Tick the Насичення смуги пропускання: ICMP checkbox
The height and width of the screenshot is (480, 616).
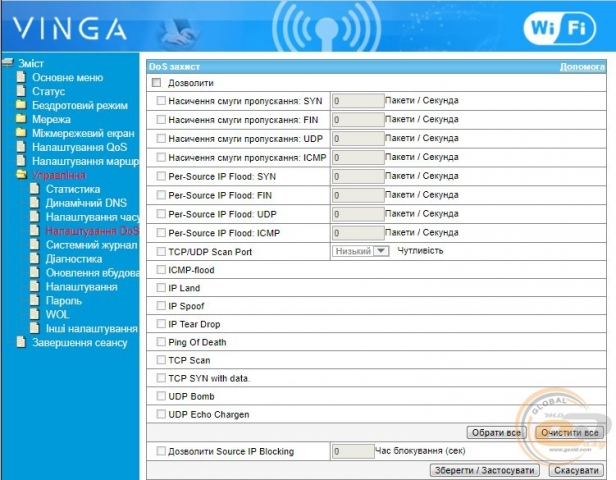pos(161,157)
